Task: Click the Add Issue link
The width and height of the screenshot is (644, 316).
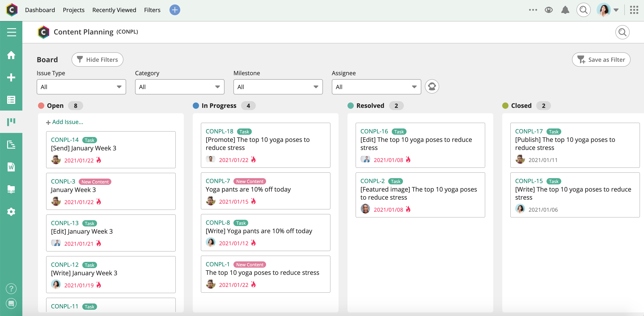Action: pos(64,122)
